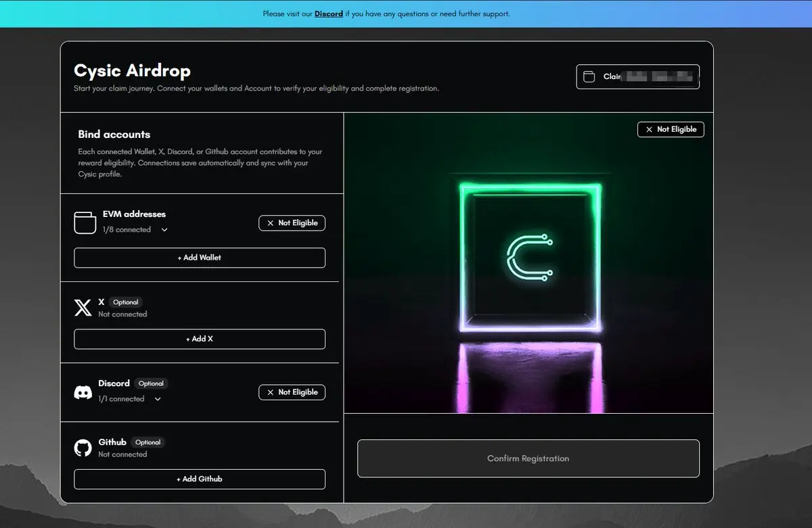This screenshot has height=528, width=812.
Task: Click the + Add X button
Action: coord(200,339)
